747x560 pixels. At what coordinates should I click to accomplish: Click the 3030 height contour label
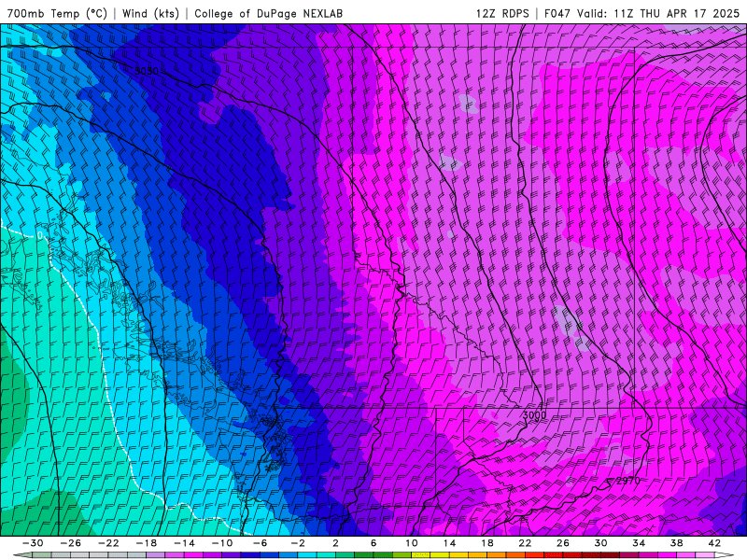[147, 72]
